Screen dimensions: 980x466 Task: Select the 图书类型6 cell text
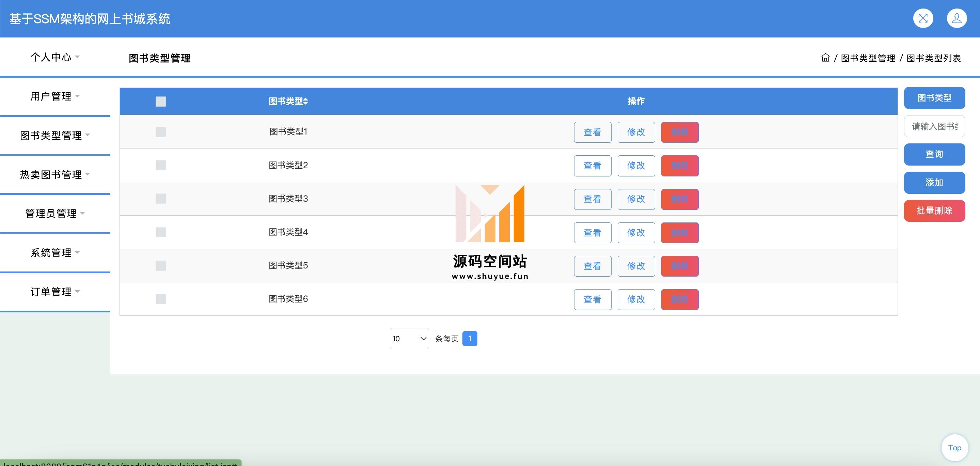coord(288,299)
